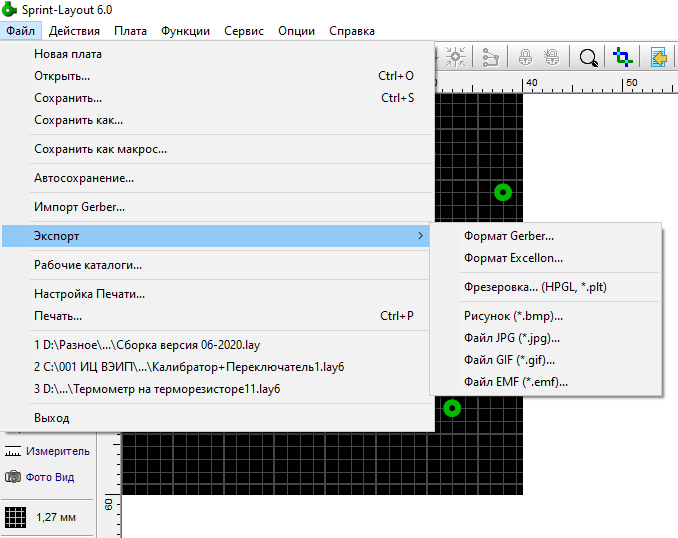Click the vertical ruler at 60 mark
Viewport: 678px width, 538px height.
[109, 504]
